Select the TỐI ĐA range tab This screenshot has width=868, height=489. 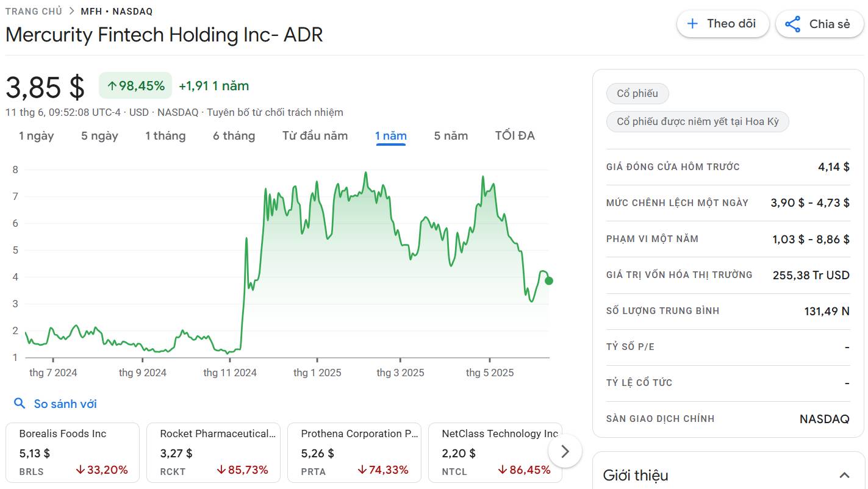515,136
